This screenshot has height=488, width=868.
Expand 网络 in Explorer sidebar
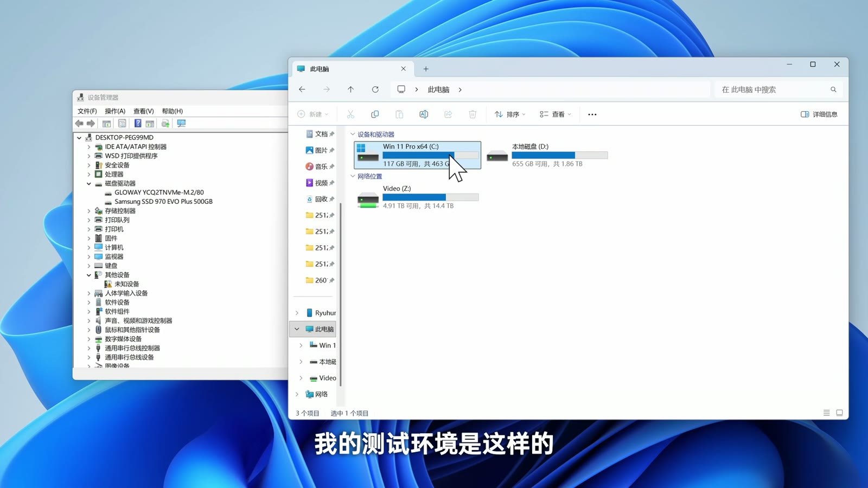pyautogui.click(x=297, y=394)
